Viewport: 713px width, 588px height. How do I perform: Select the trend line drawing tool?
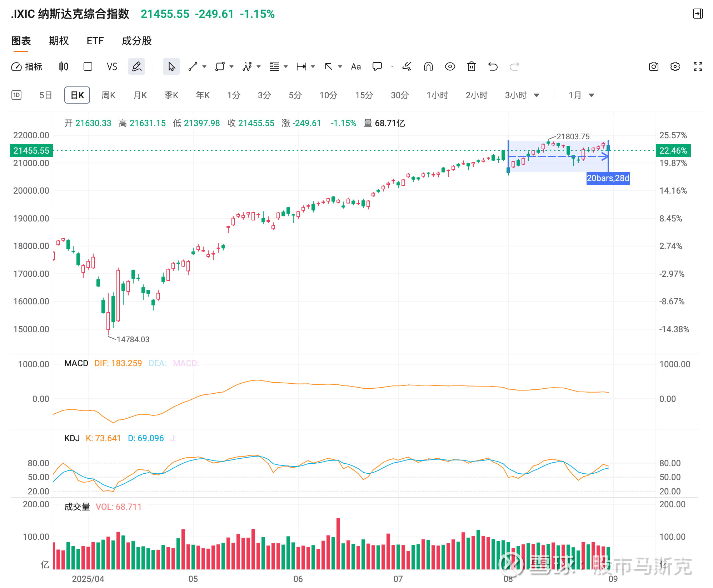click(x=193, y=66)
